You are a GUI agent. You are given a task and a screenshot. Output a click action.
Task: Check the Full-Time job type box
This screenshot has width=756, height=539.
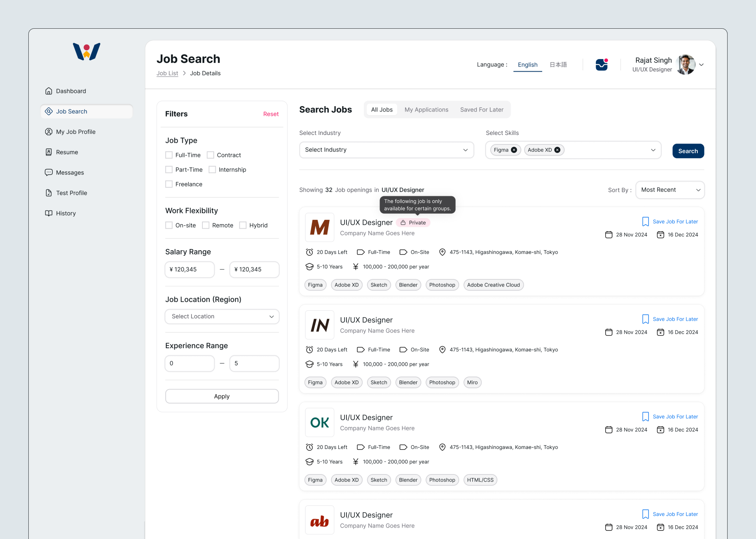pyautogui.click(x=169, y=155)
